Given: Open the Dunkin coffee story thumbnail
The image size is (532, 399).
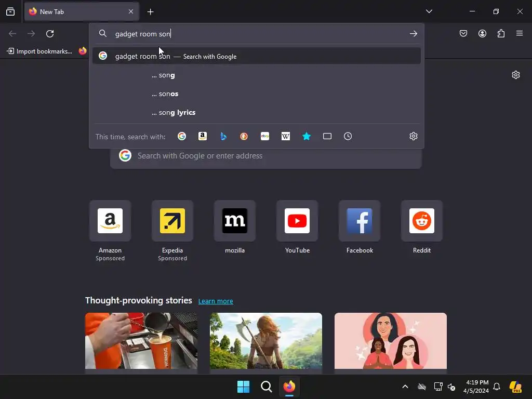Looking at the screenshot, I should 141,341.
